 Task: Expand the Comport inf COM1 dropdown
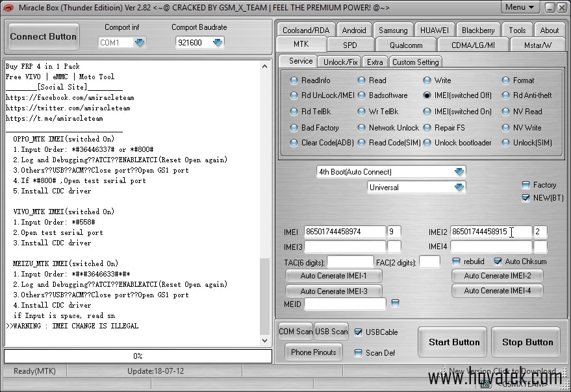(x=140, y=43)
